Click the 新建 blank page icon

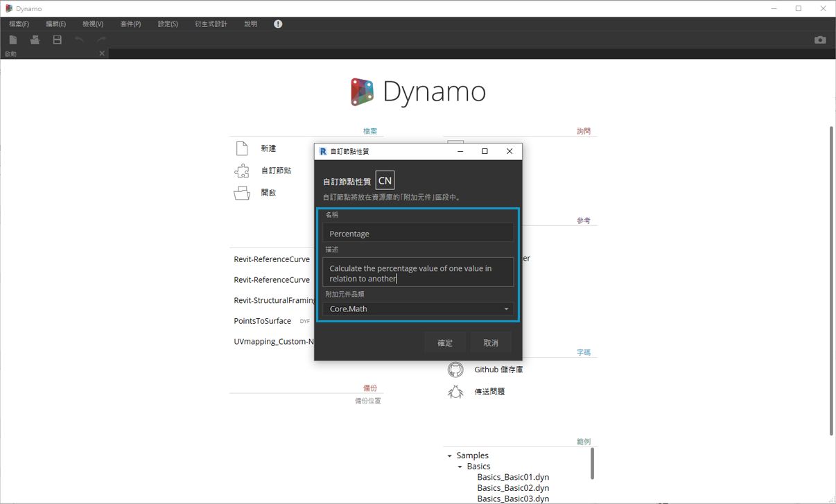click(x=241, y=148)
